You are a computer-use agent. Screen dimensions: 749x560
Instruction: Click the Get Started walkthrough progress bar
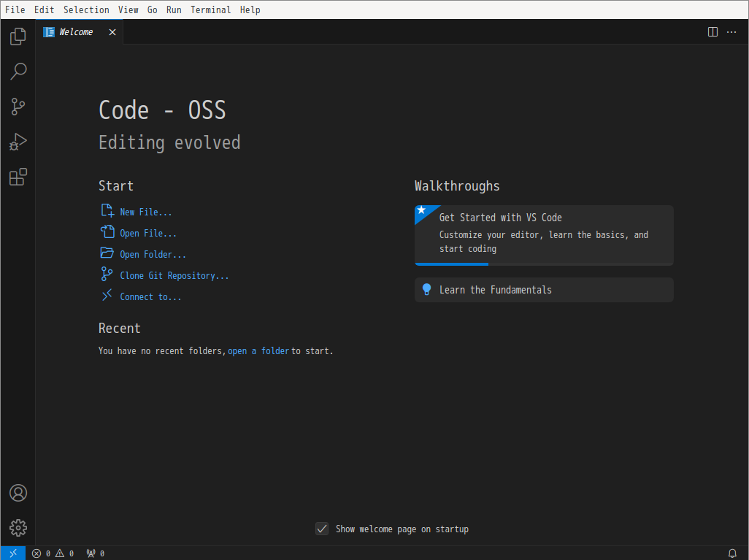coord(544,264)
